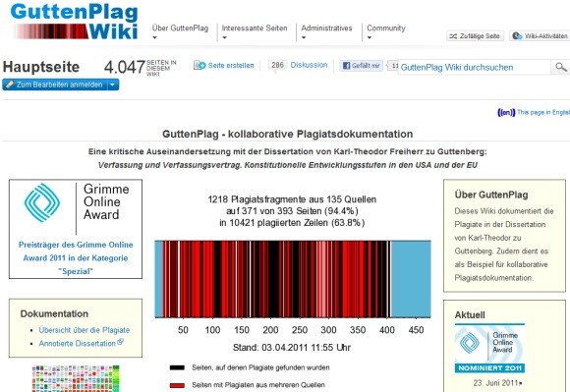Expand the arrow under Administratives

304,37
